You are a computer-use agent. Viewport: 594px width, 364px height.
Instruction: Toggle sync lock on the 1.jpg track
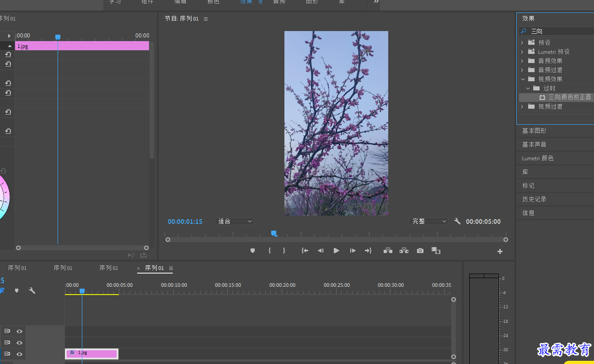coord(7,354)
